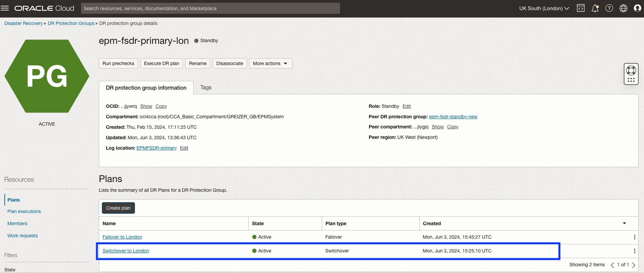Open Work requests in Resources menu
Viewport: 644px width, 273px height.
click(x=23, y=236)
